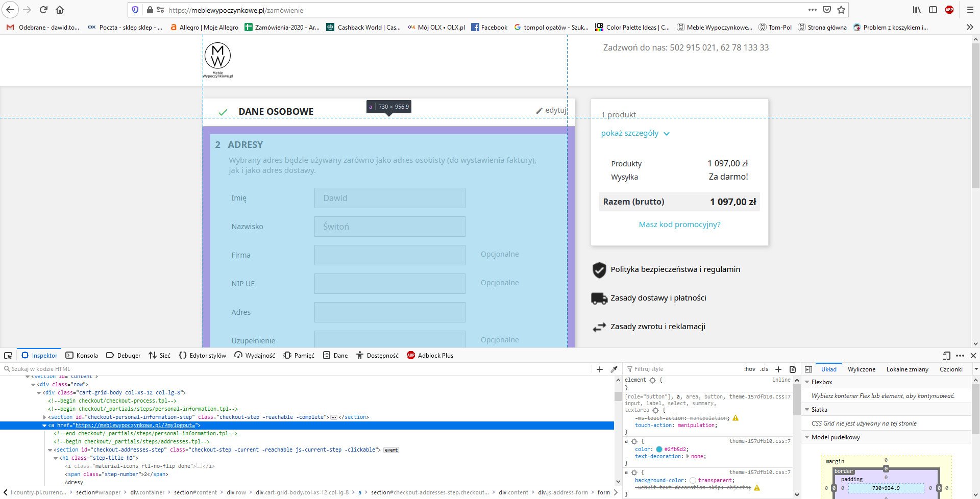Select the 'event' badge in the markup

(x=391, y=450)
